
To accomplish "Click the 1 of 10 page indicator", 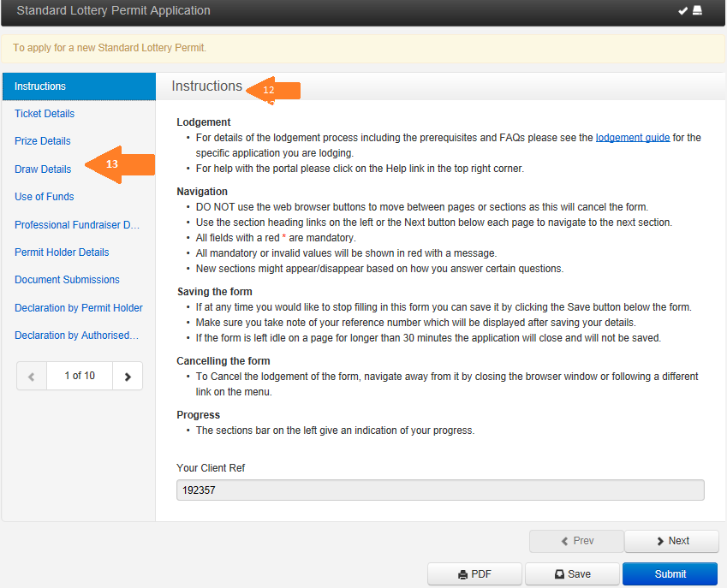I will [80, 376].
